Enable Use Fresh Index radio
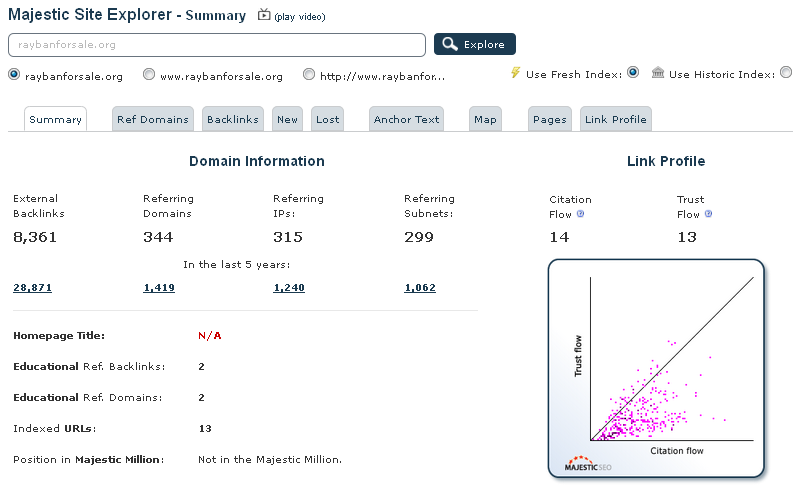 point(633,73)
